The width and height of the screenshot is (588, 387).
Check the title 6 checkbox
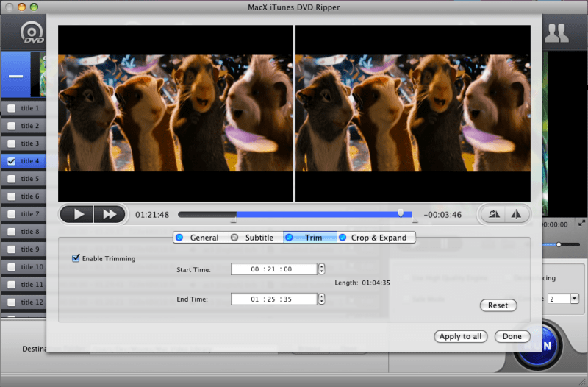click(12, 196)
